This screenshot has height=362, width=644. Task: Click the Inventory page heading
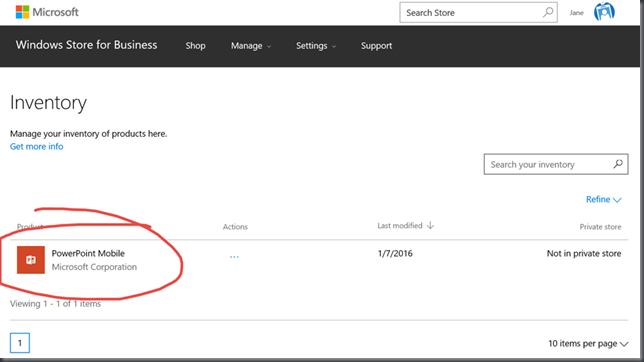(x=48, y=102)
